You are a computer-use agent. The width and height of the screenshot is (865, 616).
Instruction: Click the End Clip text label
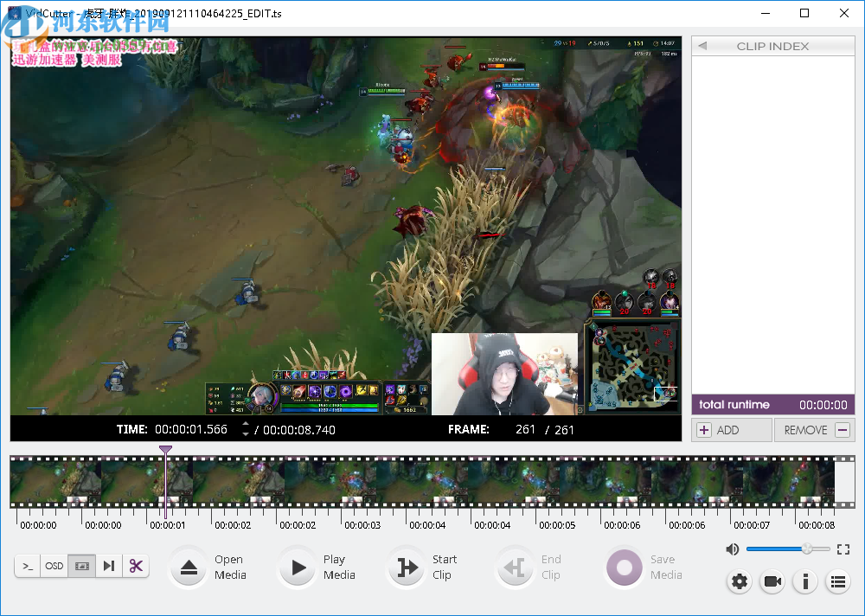(550, 567)
